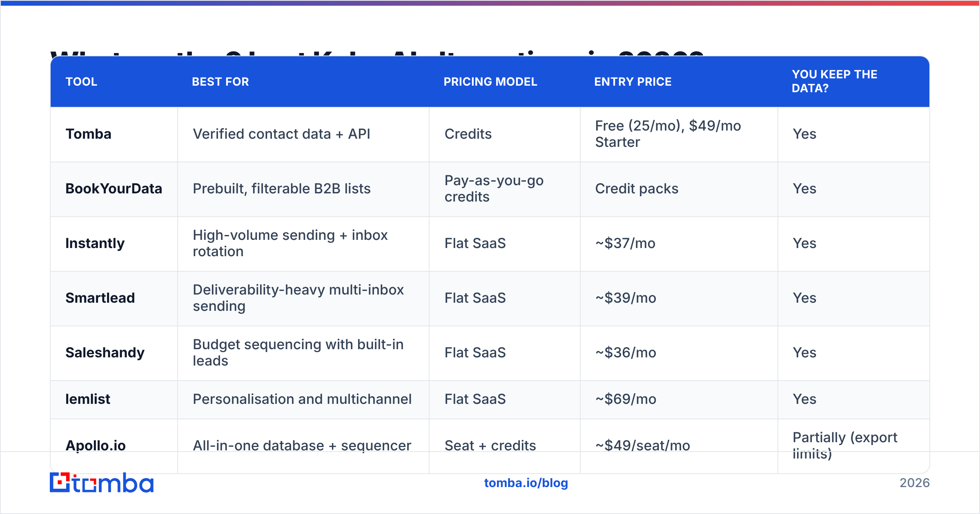
Task: Click the 'Credit packs' entry price
Action: [x=637, y=188]
